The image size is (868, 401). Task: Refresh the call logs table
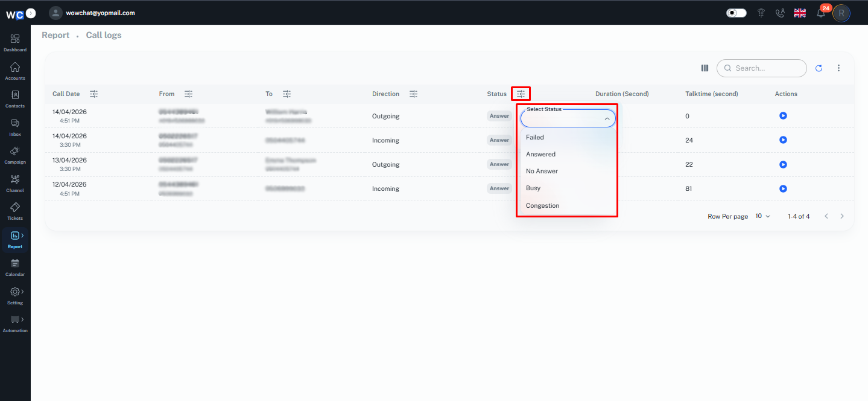click(x=819, y=68)
